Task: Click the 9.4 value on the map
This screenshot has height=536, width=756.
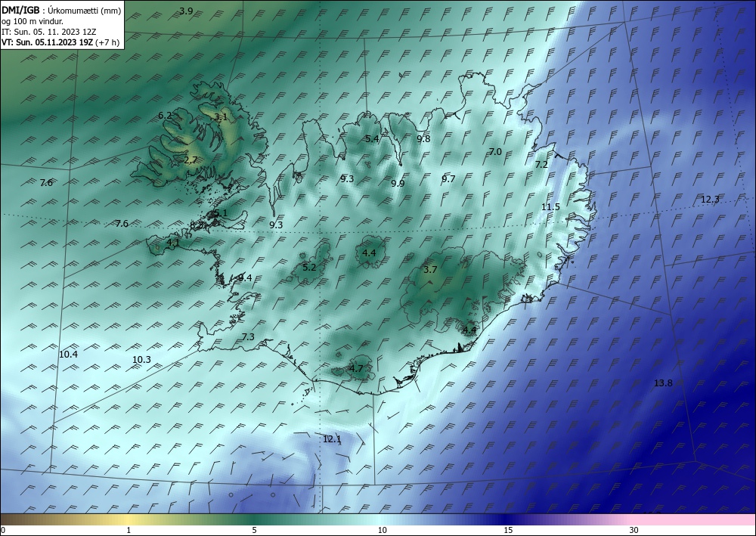Action: (245, 277)
